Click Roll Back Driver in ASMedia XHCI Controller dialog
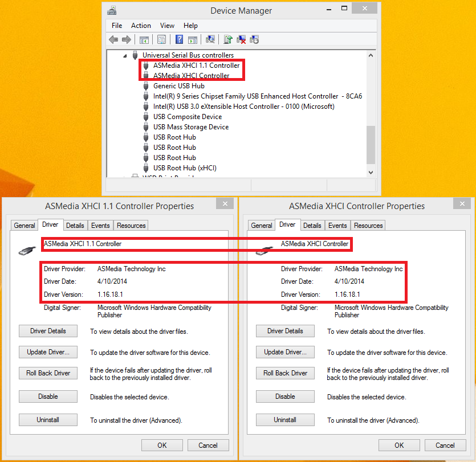This screenshot has height=462, width=476. [285, 373]
